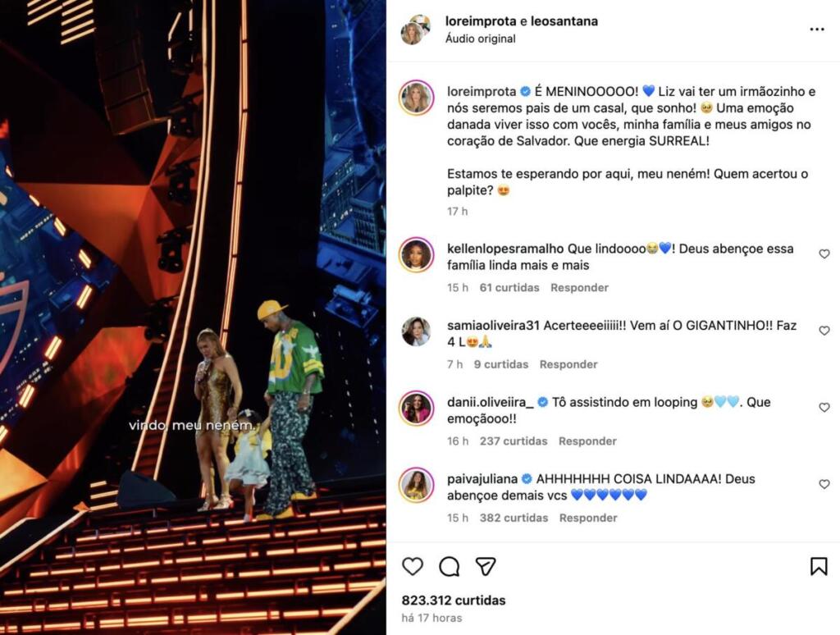Save the post with the bookmark icon
The width and height of the screenshot is (840, 635).
[819, 566]
